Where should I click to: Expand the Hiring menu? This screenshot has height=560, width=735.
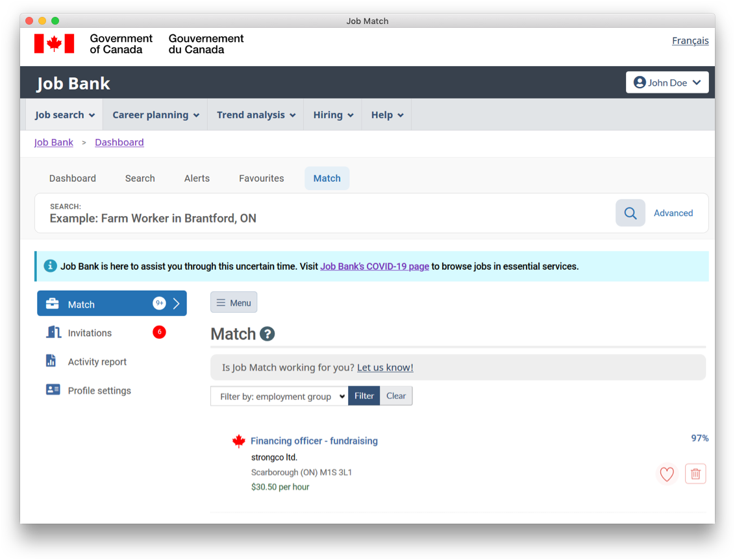[333, 115]
